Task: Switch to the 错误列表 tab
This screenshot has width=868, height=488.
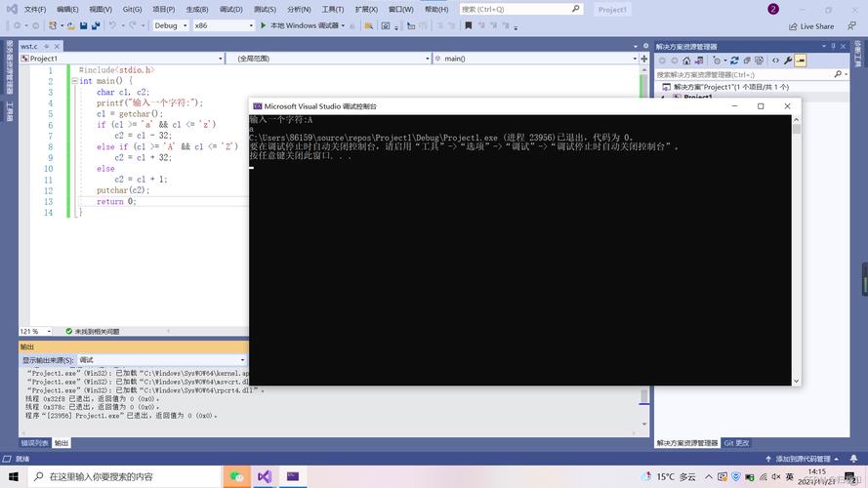Action: tap(35, 443)
